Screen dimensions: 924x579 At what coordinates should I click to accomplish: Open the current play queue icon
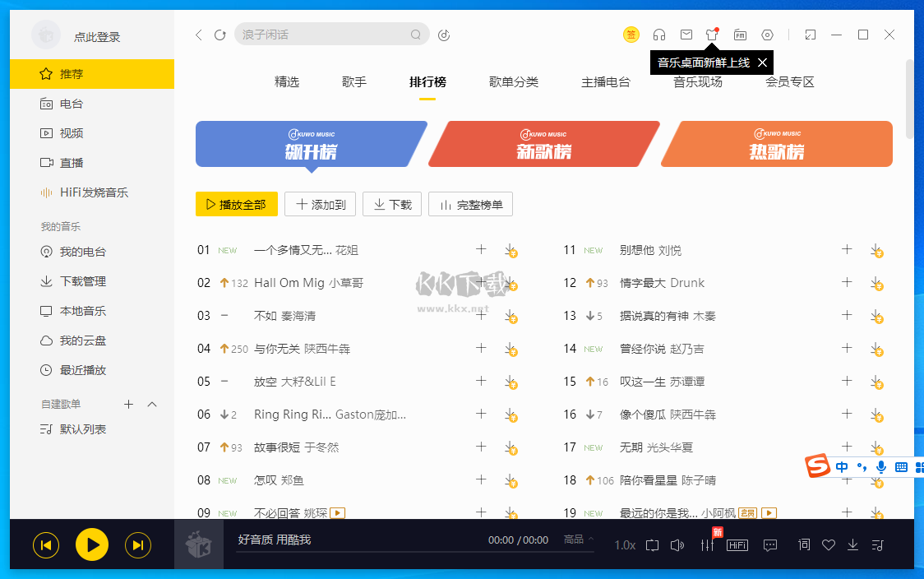(878, 544)
